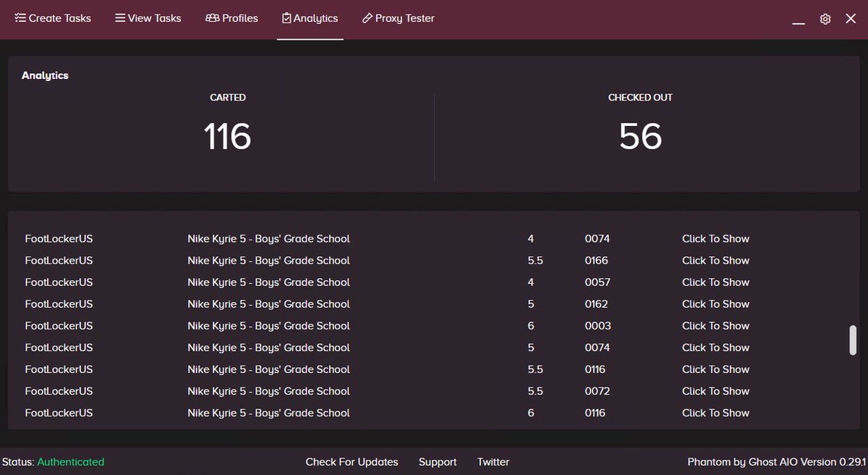Image resolution: width=868 pixels, height=475 pixels.
Task: Click To Show for size 5.5, 0166 row
Action: click(x=715, y=261)
